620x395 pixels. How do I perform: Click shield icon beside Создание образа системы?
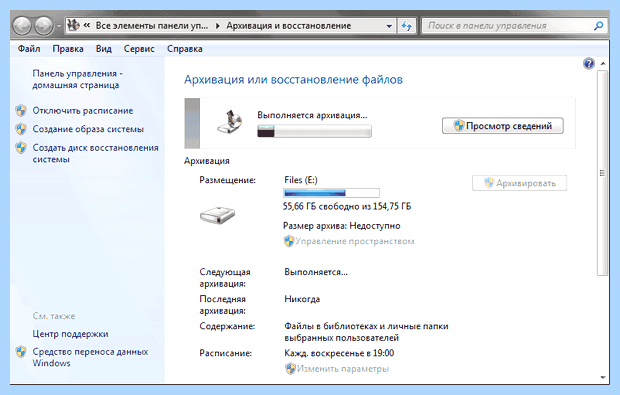(x=21, y=129)
